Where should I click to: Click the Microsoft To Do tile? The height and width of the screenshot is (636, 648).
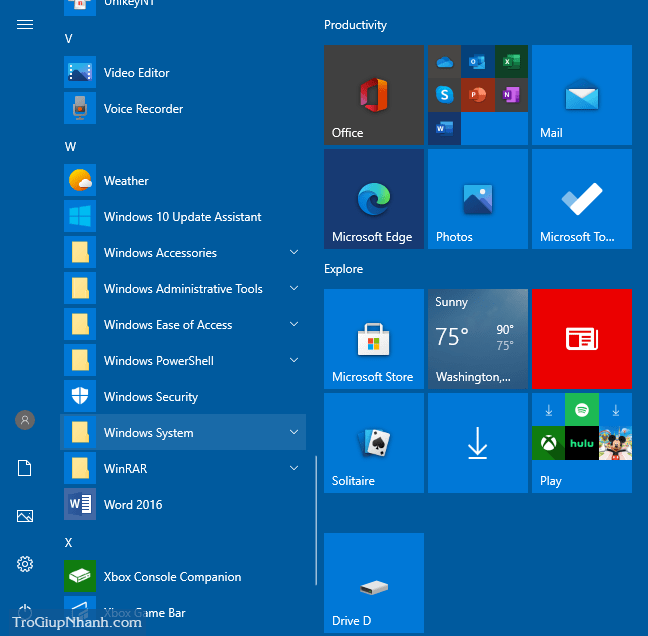coord(581,199)
